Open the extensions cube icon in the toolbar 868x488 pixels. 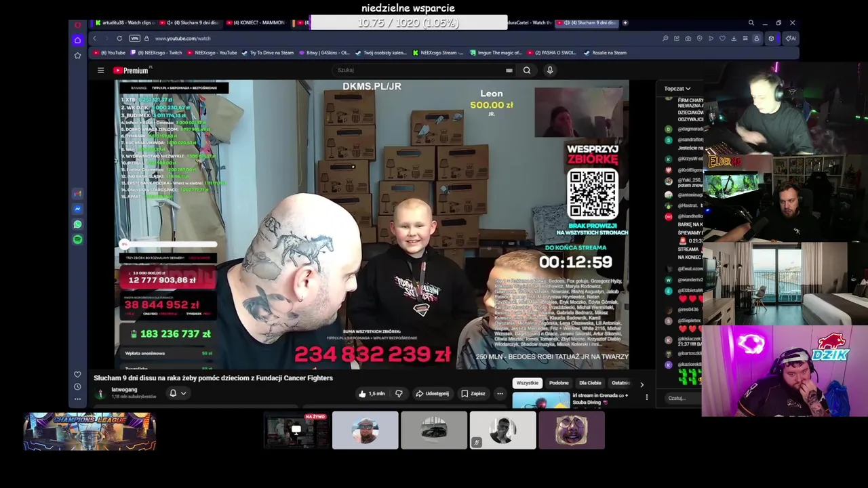tap(771, 39)
